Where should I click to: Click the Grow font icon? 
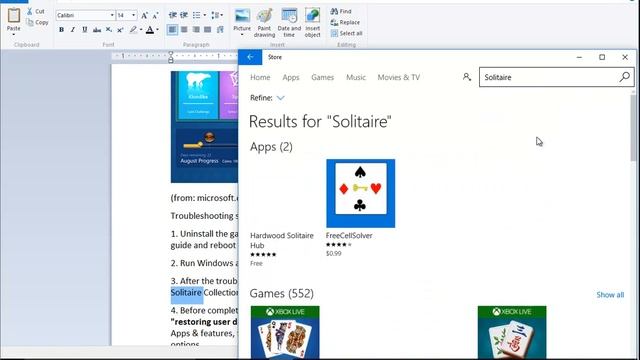(144, 16)
